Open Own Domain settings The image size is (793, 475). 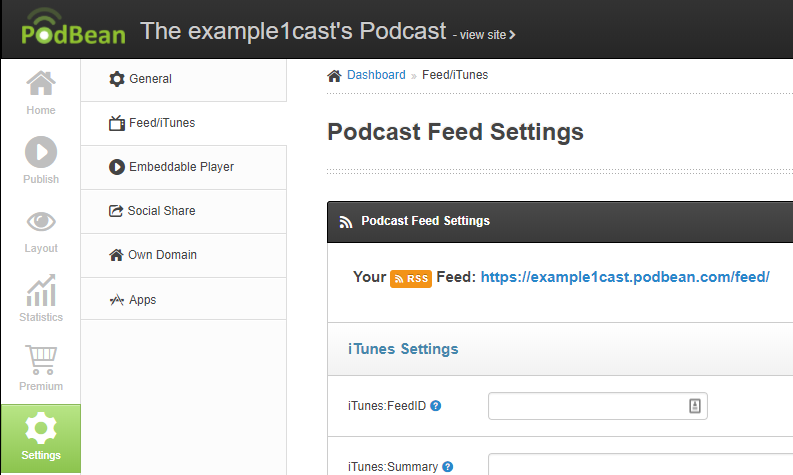click(x=184, y=255)
